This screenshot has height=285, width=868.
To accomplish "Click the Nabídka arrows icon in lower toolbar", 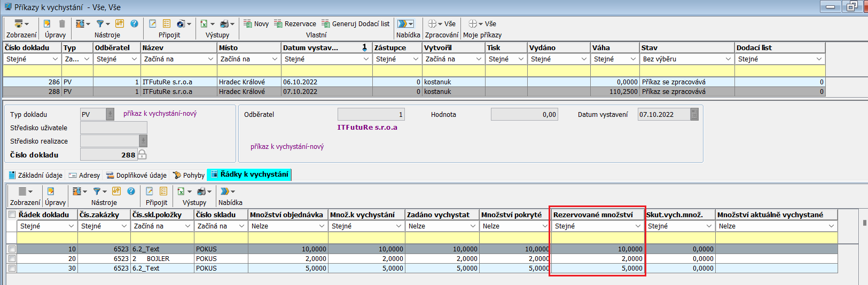I will coord(225,191).
